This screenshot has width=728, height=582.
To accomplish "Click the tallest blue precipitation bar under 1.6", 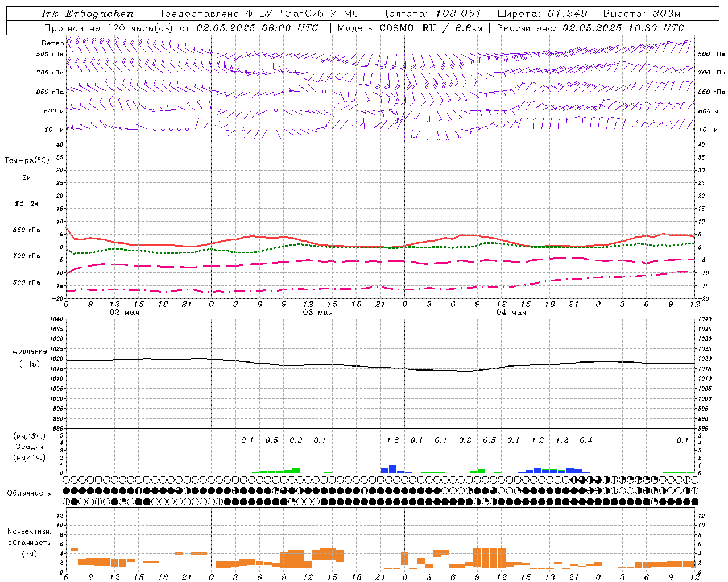I will 392,469.
